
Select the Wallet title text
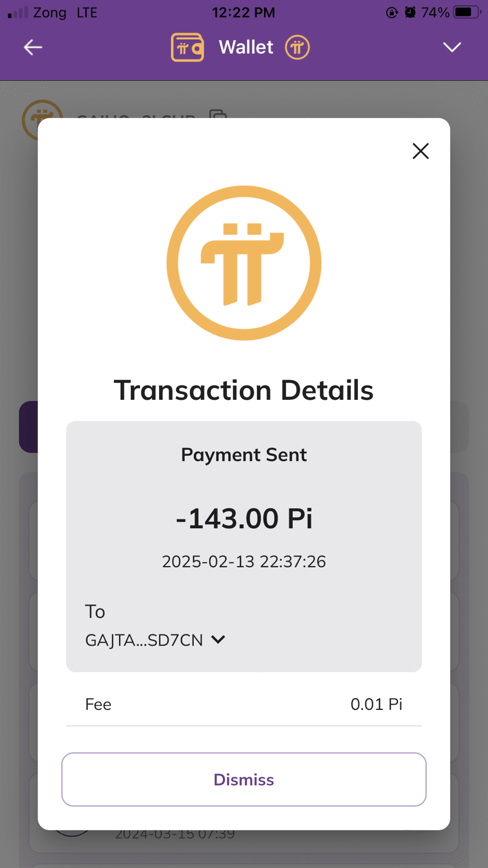point(246,47)
